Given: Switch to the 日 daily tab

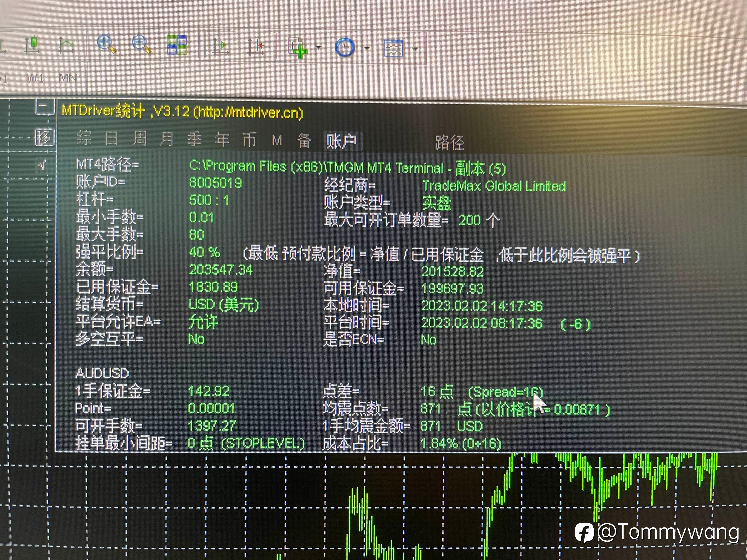Looking at the screenshot, I should (x=112, y=138).
